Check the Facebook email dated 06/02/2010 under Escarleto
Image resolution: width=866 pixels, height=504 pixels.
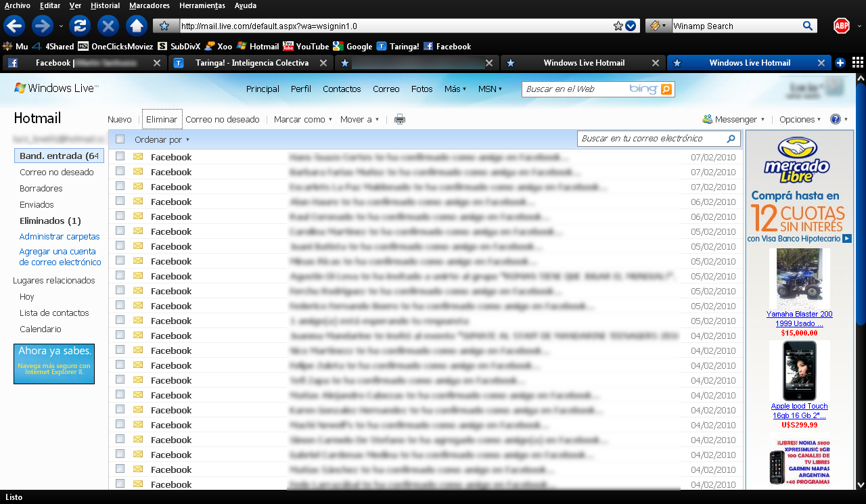[120, 201]
